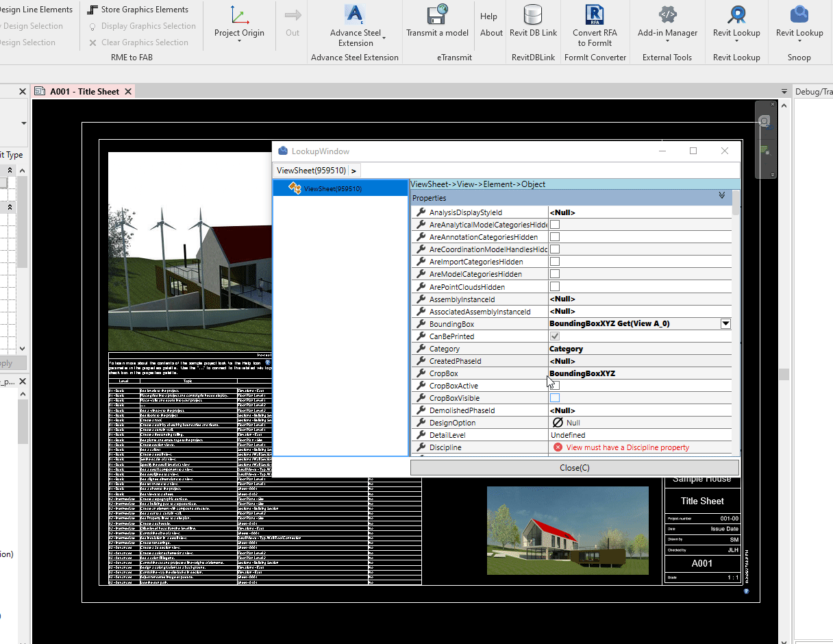Viewport: 833px width, 644px height.
Task: Click the house rendering thumbnail on sheet
Action: [567, 530]
